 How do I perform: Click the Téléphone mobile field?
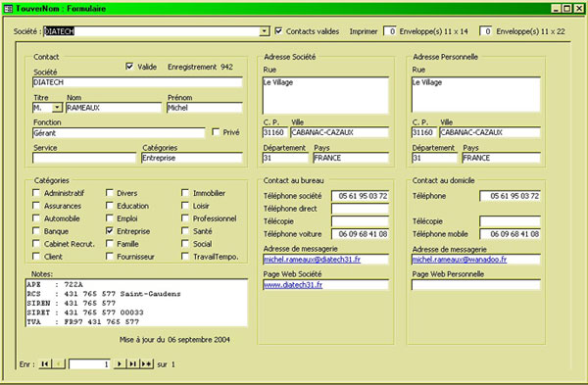click(x=510, y=234)
